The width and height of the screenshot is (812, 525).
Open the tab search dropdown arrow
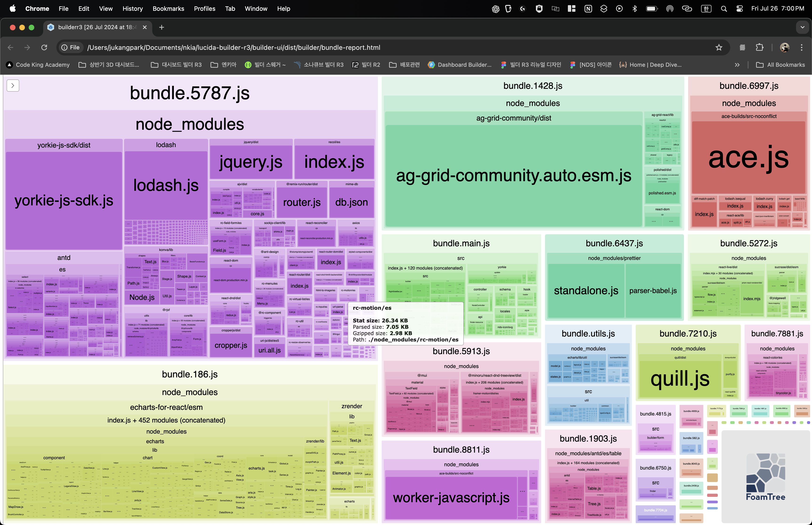(802, 27)
